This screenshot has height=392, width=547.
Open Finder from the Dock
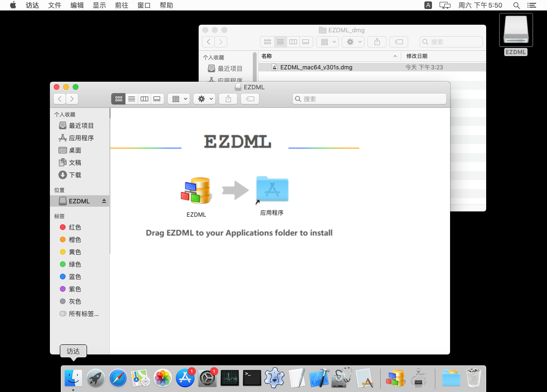73,378
